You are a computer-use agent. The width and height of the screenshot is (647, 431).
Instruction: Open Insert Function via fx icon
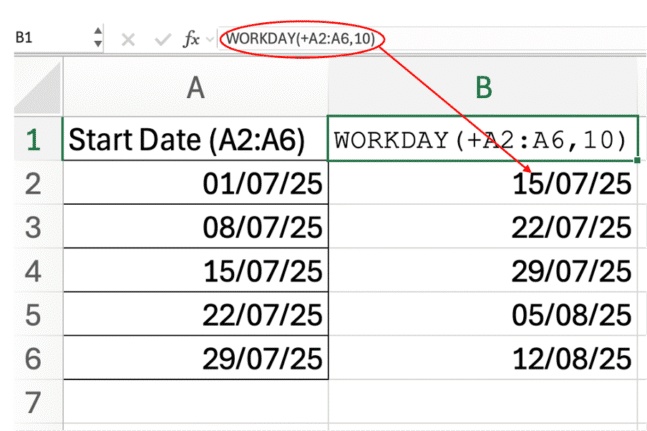tap(189, 38)
